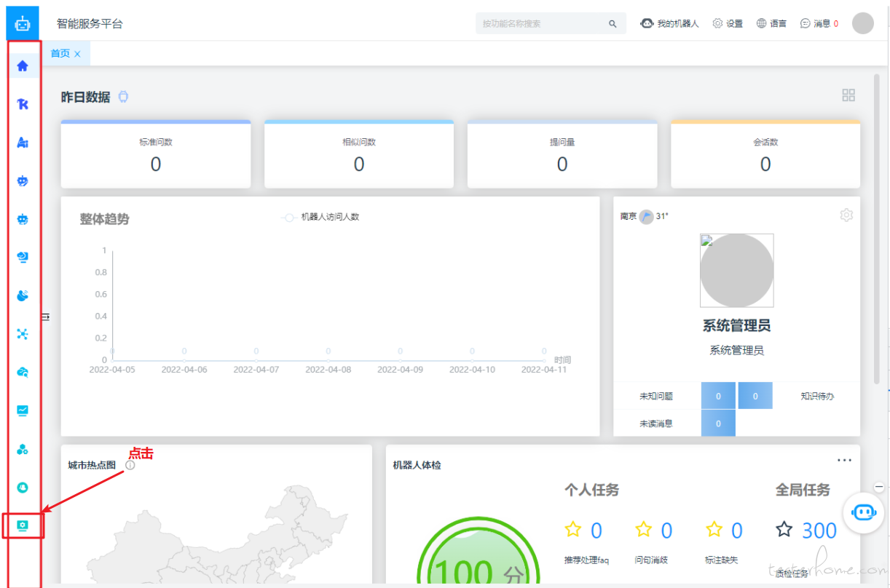Click in the 按功能名称搜索 search field

[x=543, y=23]
